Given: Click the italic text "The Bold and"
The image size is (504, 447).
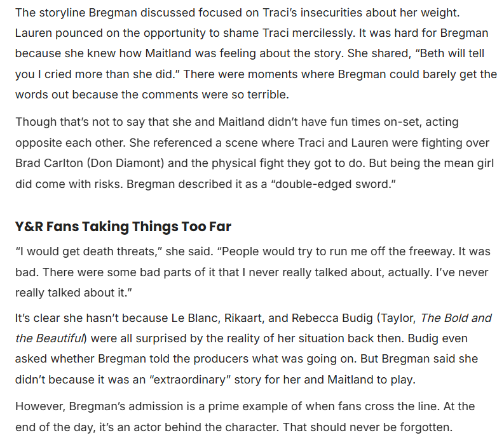Looking at the screenshot, I should coord(456,318).
